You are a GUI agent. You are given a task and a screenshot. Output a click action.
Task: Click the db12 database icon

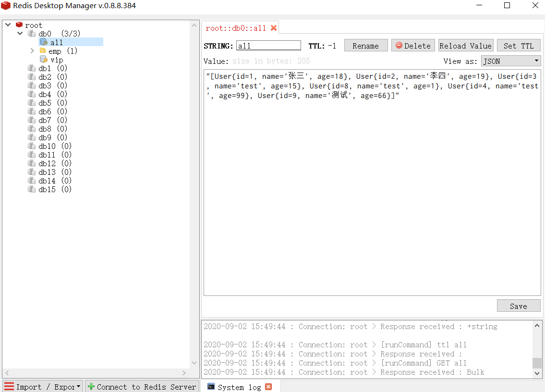32,163
